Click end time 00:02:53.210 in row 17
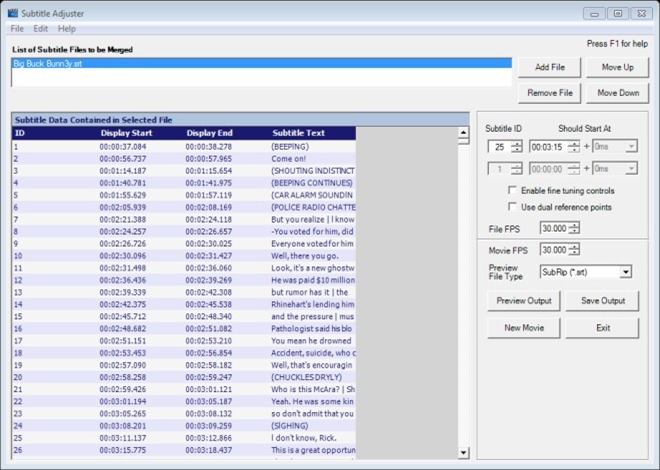The width and height of the screenshot is (660, 470). 209,341
